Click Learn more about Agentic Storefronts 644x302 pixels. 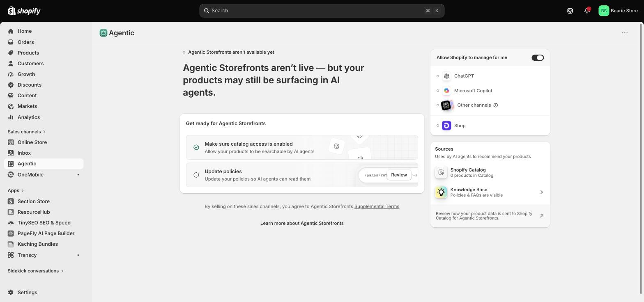click(x=302, y=223)
